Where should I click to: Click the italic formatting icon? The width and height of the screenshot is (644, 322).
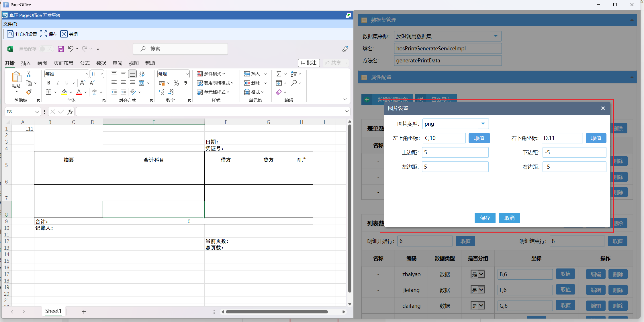click(x=58, y=83)
